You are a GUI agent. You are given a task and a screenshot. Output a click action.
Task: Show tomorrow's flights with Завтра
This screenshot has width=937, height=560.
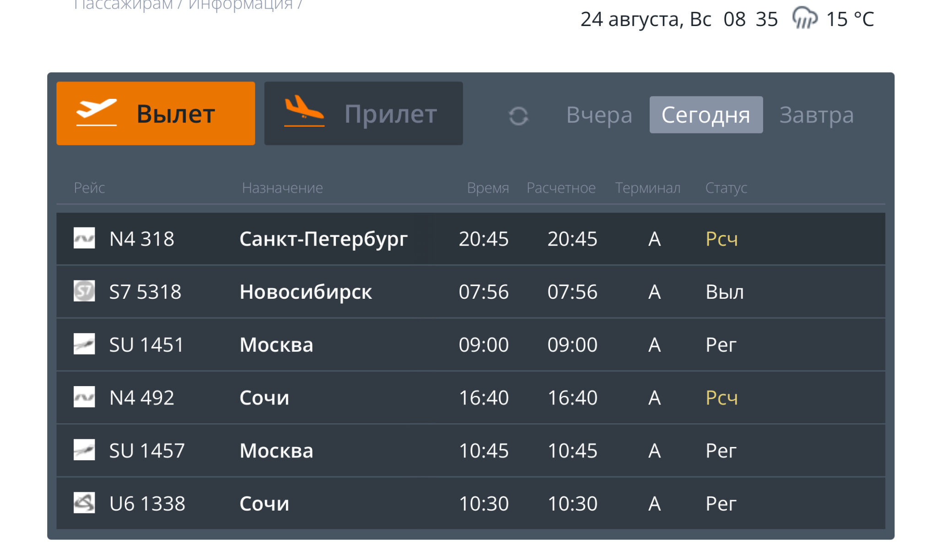coord(816,115)
